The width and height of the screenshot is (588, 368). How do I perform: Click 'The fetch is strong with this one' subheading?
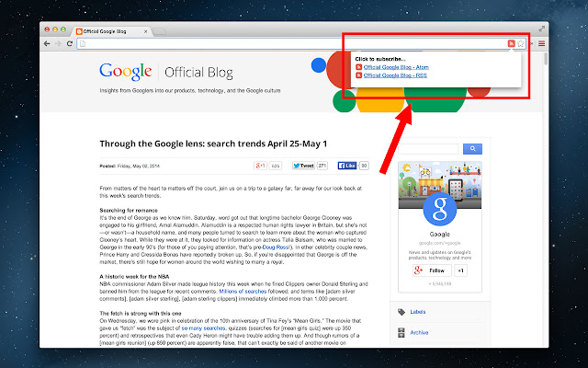141,313
